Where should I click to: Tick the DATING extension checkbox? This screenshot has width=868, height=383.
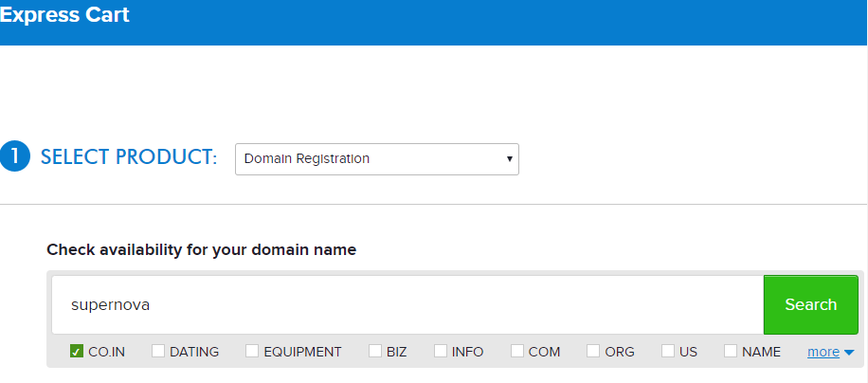click(158, 351)
